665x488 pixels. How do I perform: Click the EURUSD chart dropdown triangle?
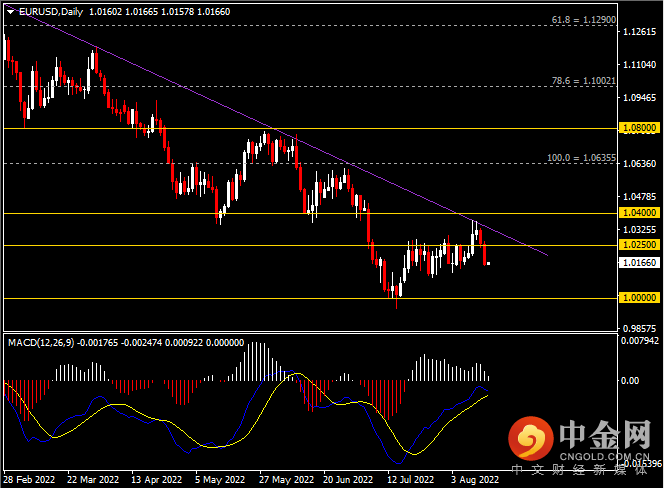point(11,12)
